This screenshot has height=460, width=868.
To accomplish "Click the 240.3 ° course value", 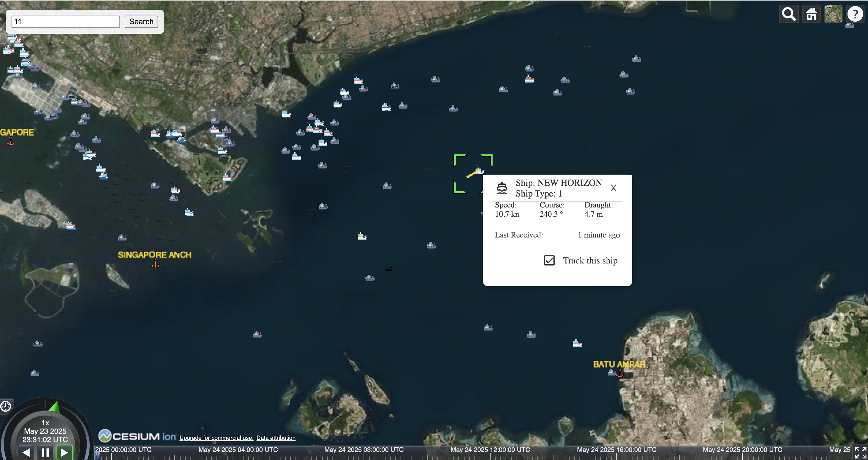I will click(x=551, y=214).
